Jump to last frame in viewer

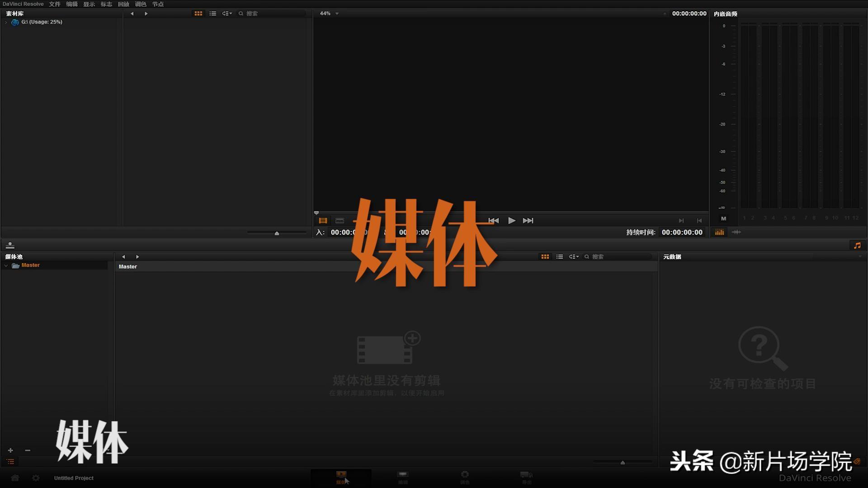click(x=528, y=221)
